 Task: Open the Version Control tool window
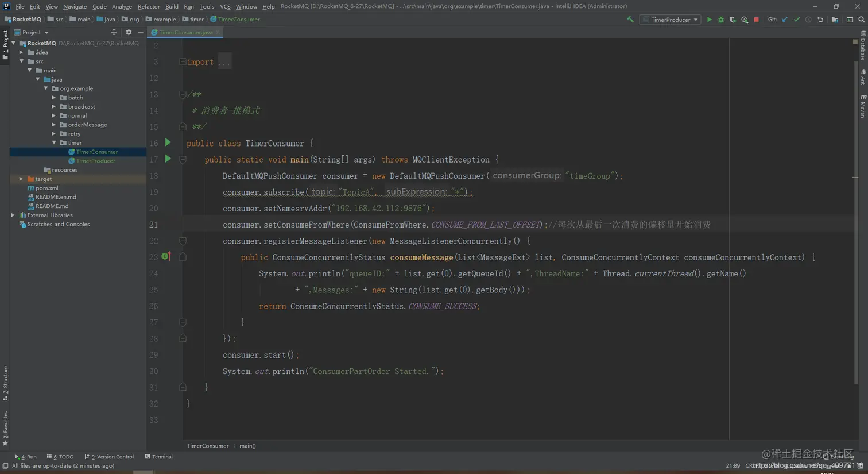click(x=109, y=457)
